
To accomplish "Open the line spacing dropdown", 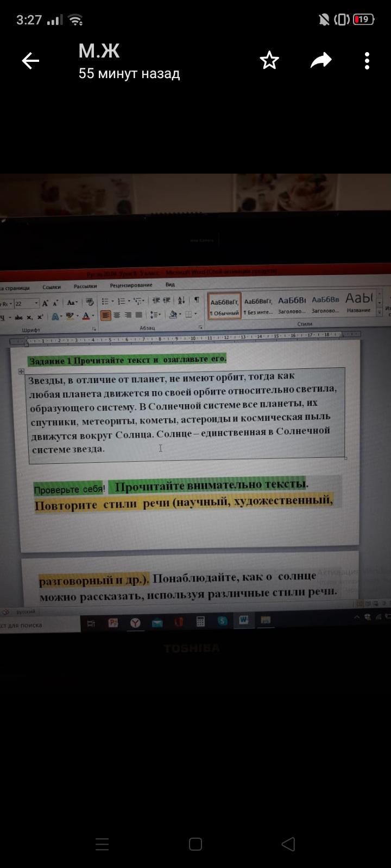I will click(155, 315).
